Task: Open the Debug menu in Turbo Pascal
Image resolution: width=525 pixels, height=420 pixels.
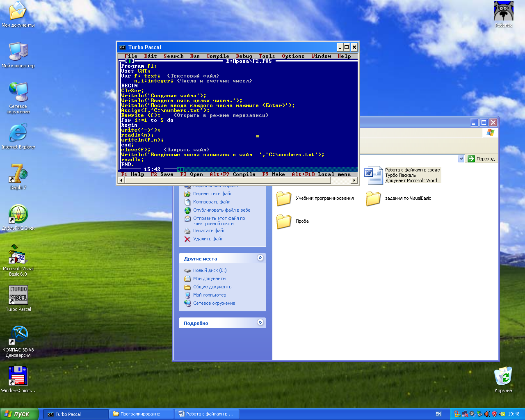Action: point(244,56)
